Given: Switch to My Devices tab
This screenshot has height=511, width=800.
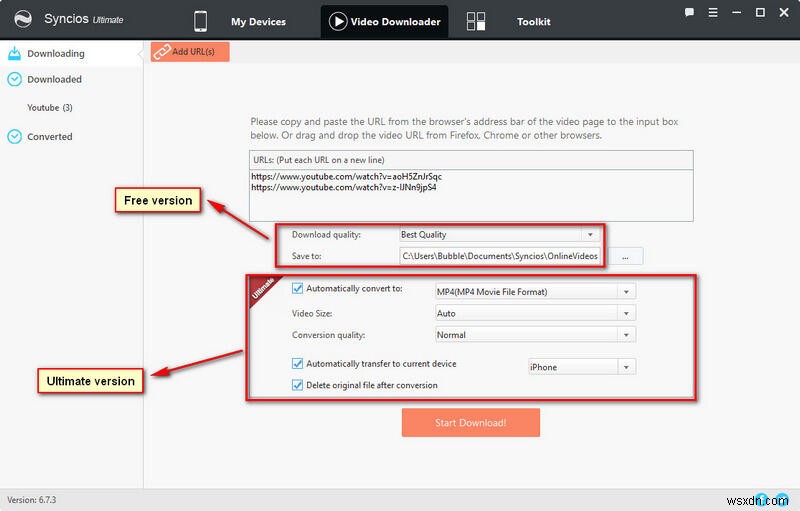Looking at the screenshot, I should click(258, 22).
